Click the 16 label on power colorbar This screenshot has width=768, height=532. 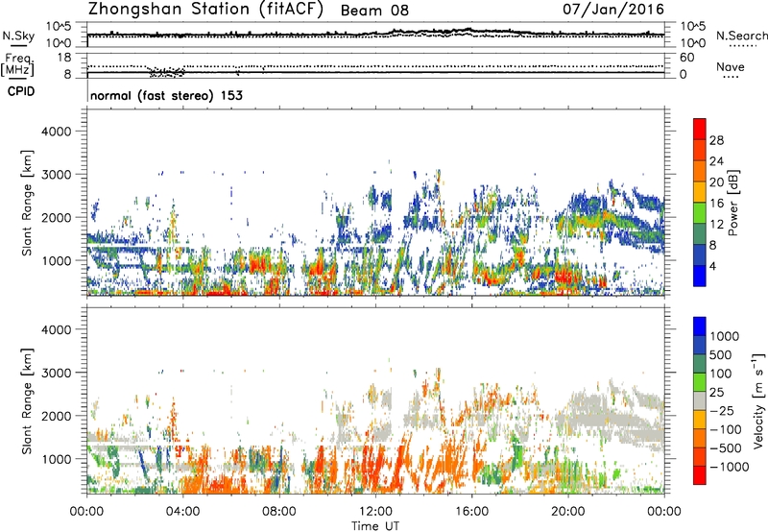pyautogui.click(x=716, y=204)
